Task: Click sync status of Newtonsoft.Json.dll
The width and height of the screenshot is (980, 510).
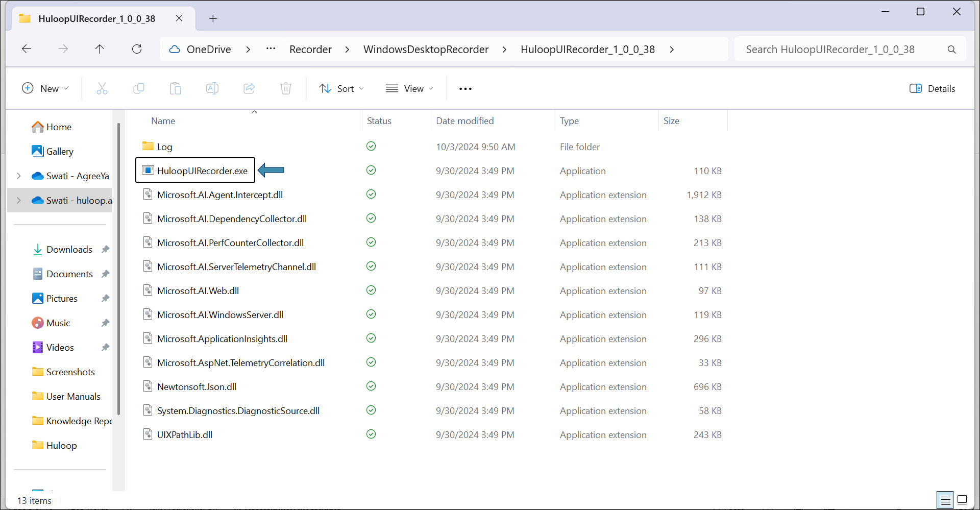Action: (x=371, y=386)
